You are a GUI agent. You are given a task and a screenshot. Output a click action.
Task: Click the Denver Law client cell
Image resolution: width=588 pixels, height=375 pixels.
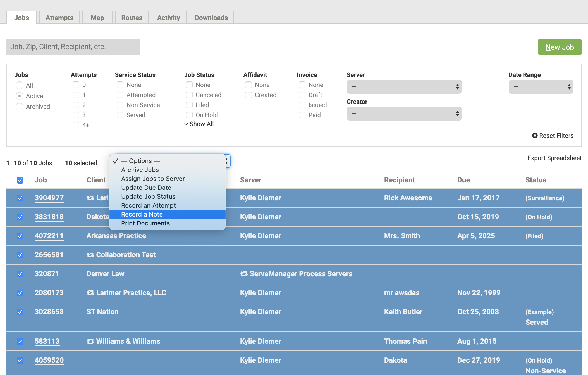(105, 274)
